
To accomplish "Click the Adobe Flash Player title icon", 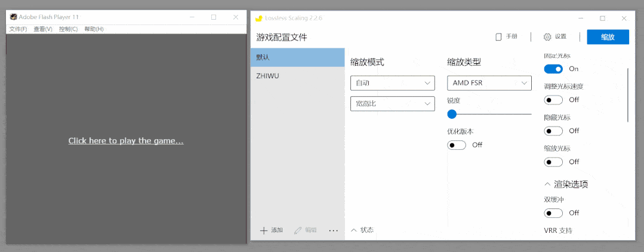I will 14,17.
